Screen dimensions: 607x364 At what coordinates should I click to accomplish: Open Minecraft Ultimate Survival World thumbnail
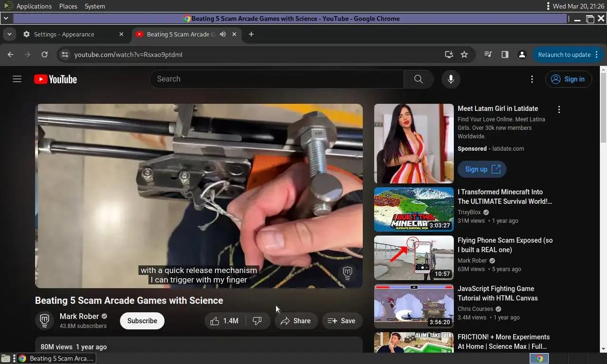(414, 209)
